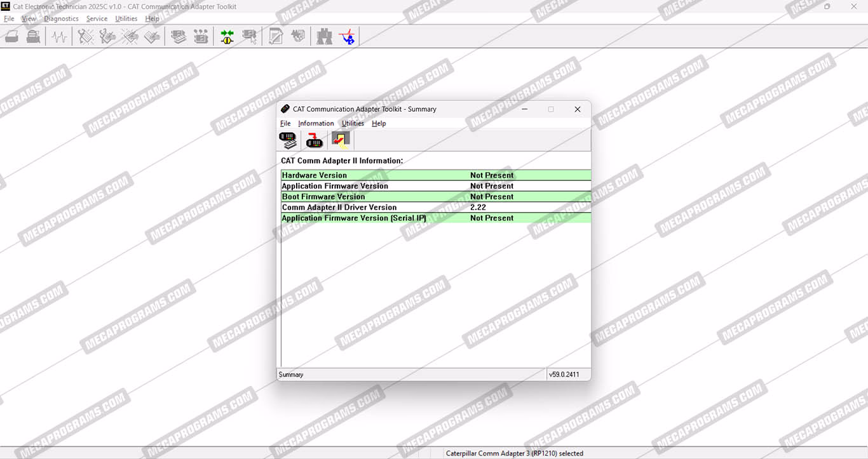Open the Toolkit window's Help menu
This screenshot has width=868, height=459.
[x=379, y=124]
